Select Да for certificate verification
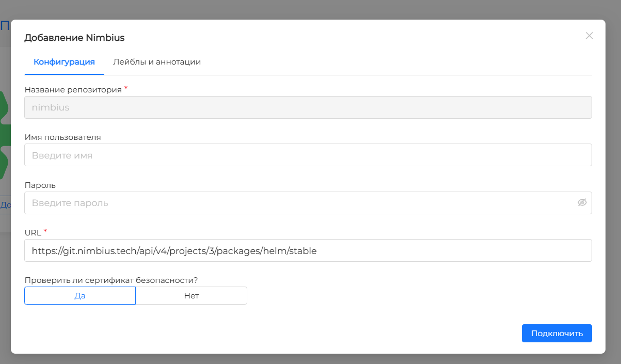621x364 pixels. pos(80,296)
